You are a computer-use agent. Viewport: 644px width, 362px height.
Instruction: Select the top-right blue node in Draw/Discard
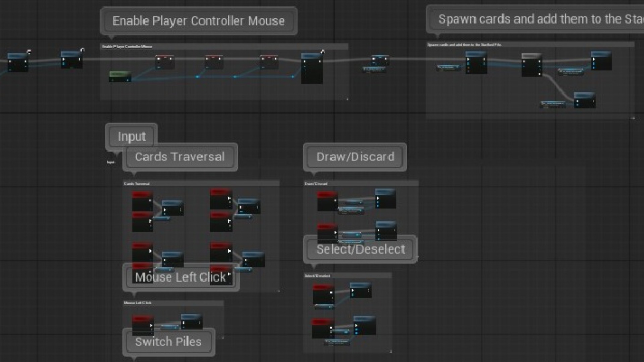(x=385, y=199)
